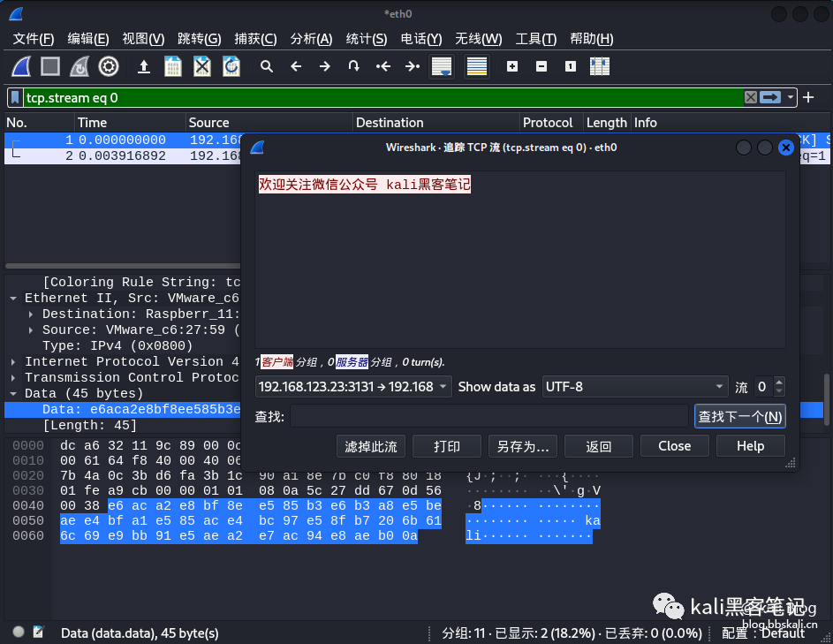Go to first packet icon
Viewport: 833px width, 644px height.
point(383,66)
